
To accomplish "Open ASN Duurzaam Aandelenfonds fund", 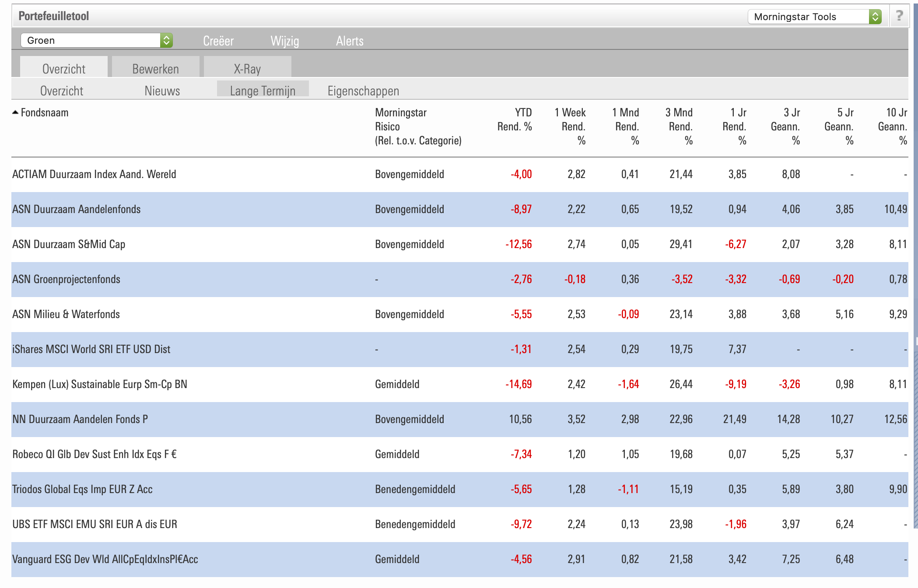I will tap(77, 209).
